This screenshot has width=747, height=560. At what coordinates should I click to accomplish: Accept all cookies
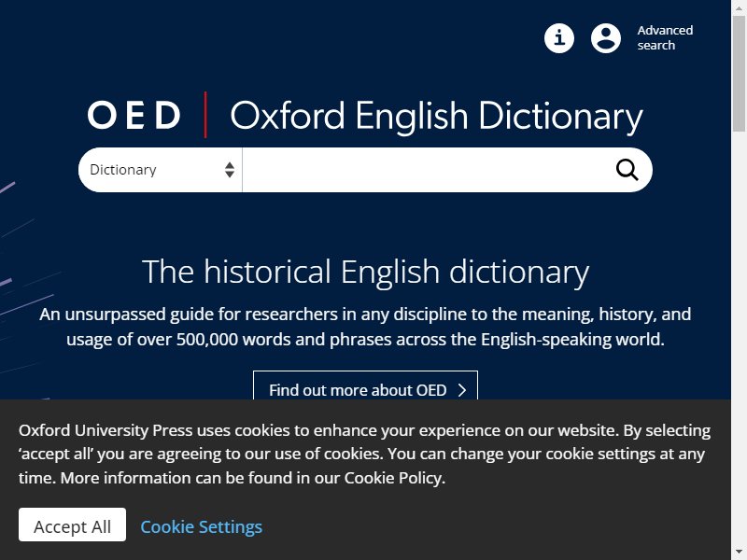[x=73, y=525]
